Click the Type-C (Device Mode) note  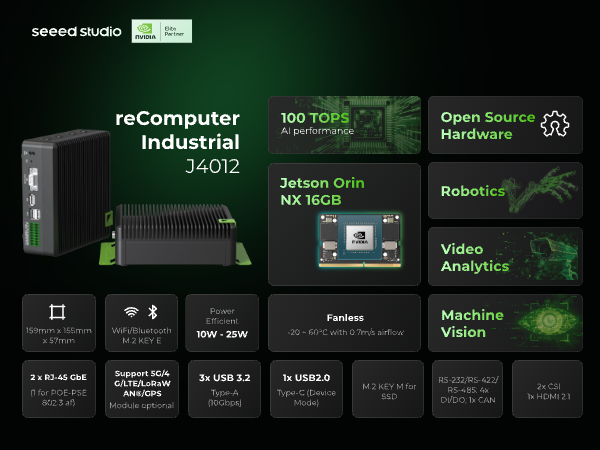(306, 397)
